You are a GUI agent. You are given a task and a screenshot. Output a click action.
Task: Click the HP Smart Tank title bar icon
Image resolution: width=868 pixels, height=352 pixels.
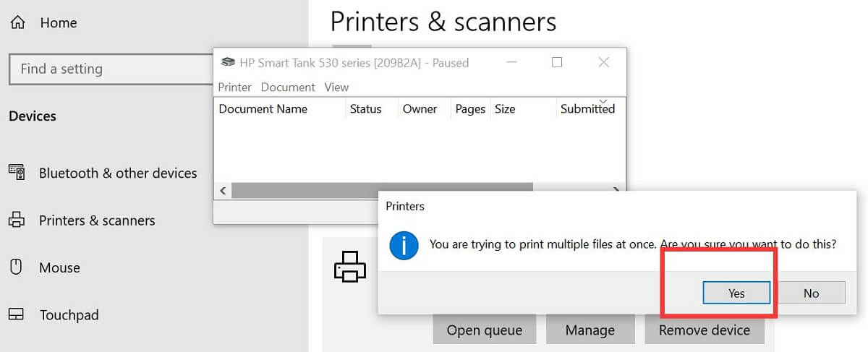228,63
